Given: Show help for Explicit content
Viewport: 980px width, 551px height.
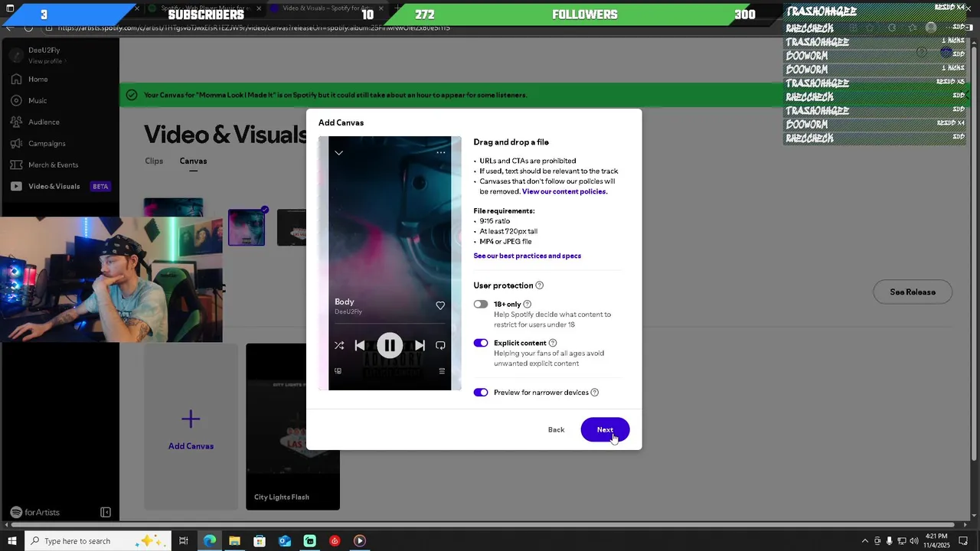Looking at the screenshot, I should point(553,343).
